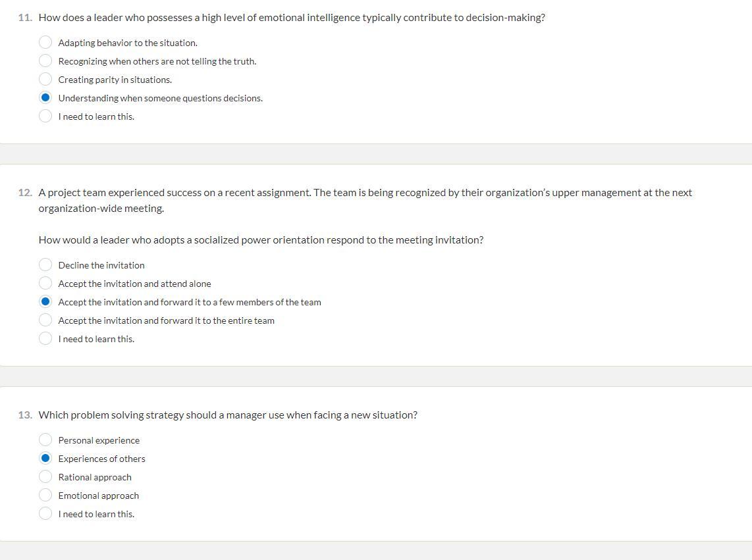Screen dimensions: 752x560
Task: Select 'Adapting behavior to the situation' option
Action: point(45,42)
